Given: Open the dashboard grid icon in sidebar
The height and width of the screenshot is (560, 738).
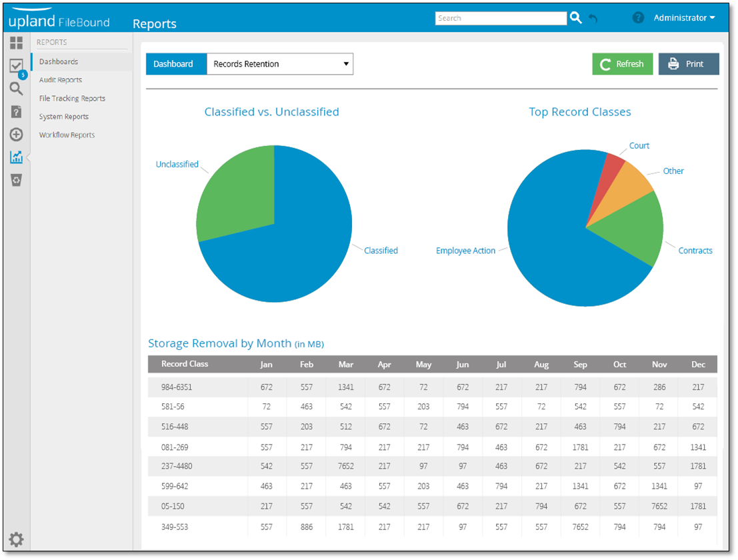Looking at the screenshot, I should (x=16, y=44).
